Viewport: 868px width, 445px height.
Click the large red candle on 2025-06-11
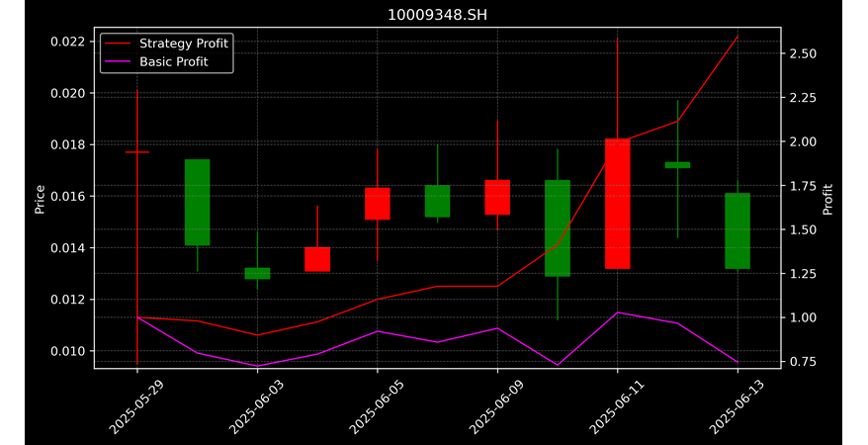point(618,204)
